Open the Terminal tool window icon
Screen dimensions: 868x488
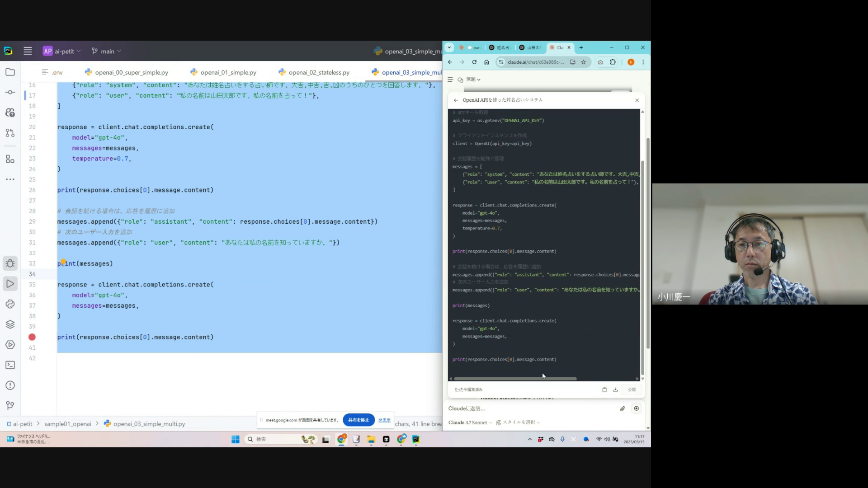(10, 365)
